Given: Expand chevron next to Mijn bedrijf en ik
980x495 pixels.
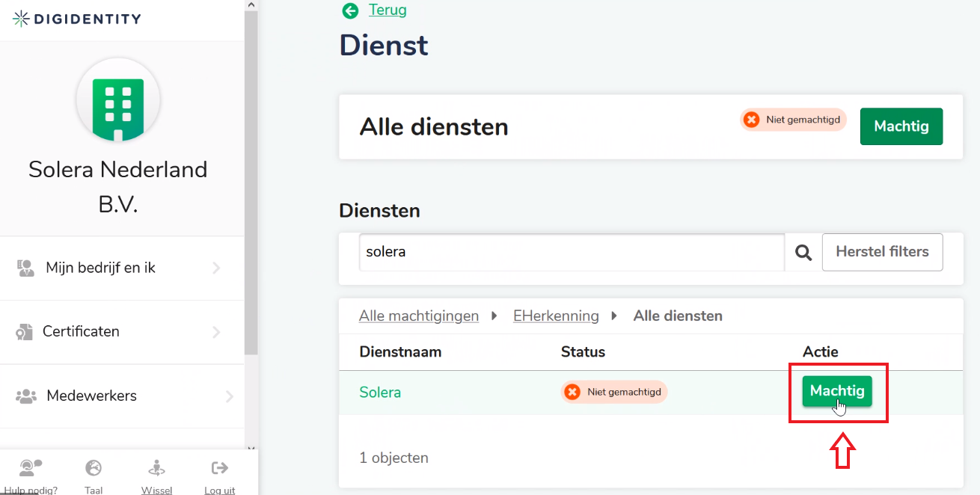Looking at the screenshot, I should click(x=216, y=268).
